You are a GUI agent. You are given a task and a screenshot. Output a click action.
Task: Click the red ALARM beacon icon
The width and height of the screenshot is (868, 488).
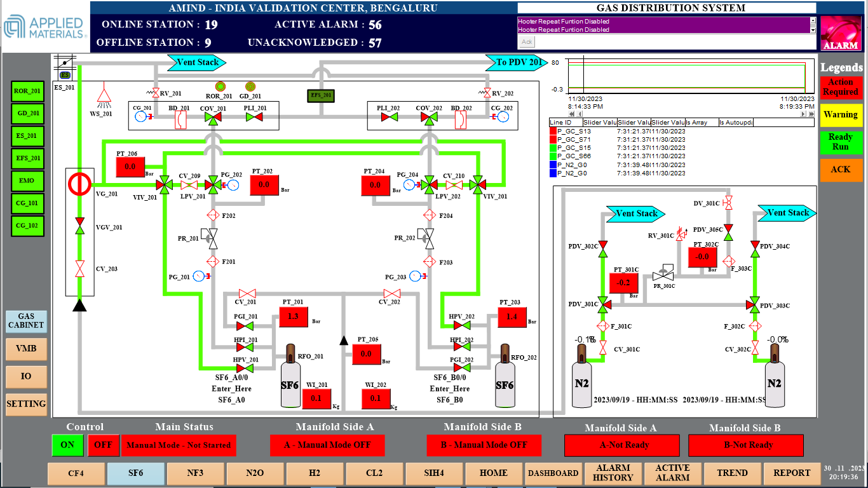[x=840, y=34]
